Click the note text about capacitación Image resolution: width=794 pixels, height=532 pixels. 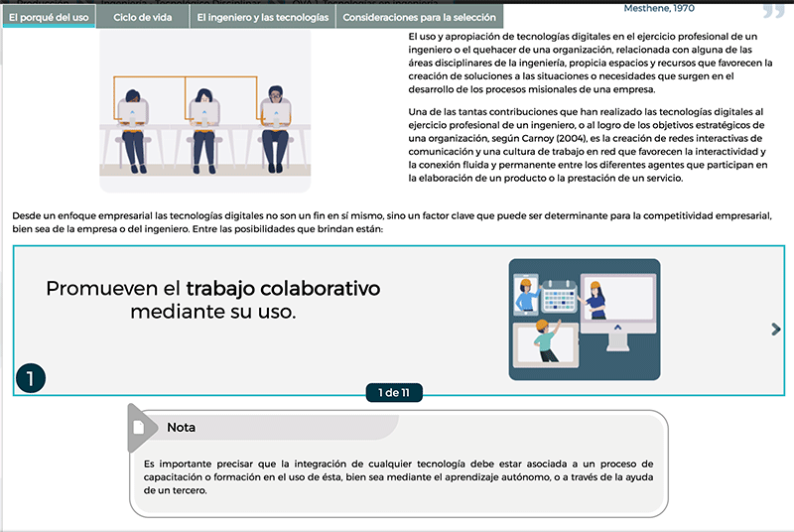pyautogui.click(x=397, y=476)
